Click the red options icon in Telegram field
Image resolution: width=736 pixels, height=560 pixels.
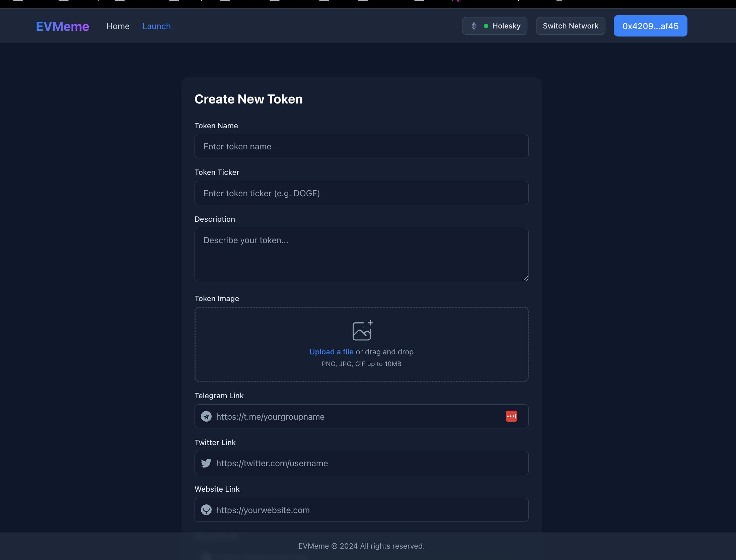click(x=511, y=416)
